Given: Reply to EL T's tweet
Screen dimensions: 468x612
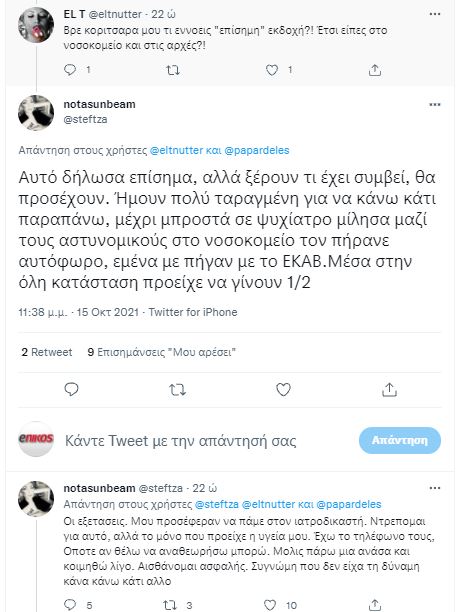Looking at the screenshot, I should [x=70, y=70].
